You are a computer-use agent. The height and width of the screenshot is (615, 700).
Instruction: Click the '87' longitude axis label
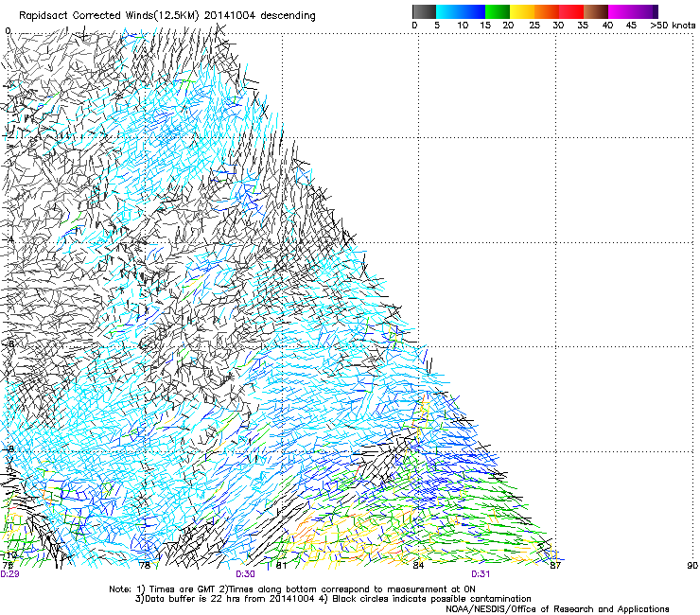click(555, 566)
